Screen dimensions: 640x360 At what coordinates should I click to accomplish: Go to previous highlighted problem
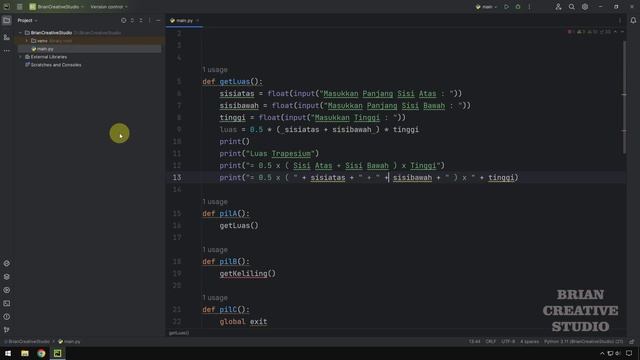click(x=616, y=32)
